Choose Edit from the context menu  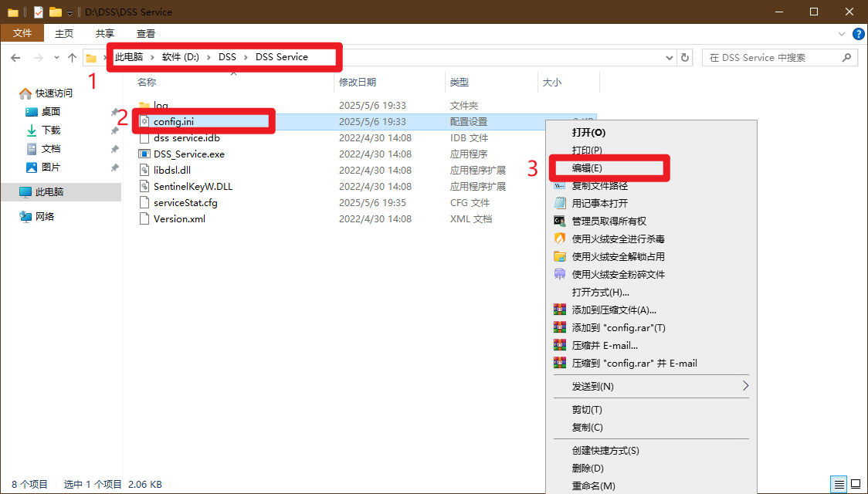point(587,167)
